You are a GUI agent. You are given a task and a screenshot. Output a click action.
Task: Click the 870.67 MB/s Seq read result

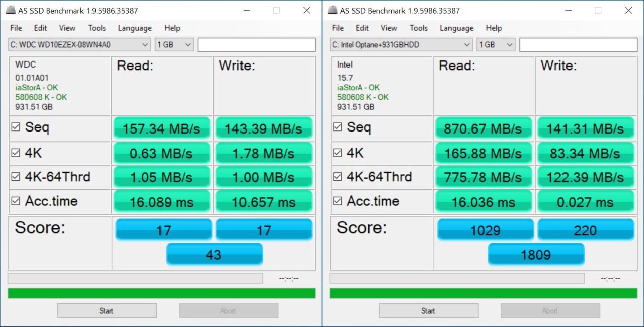point(484,128)
